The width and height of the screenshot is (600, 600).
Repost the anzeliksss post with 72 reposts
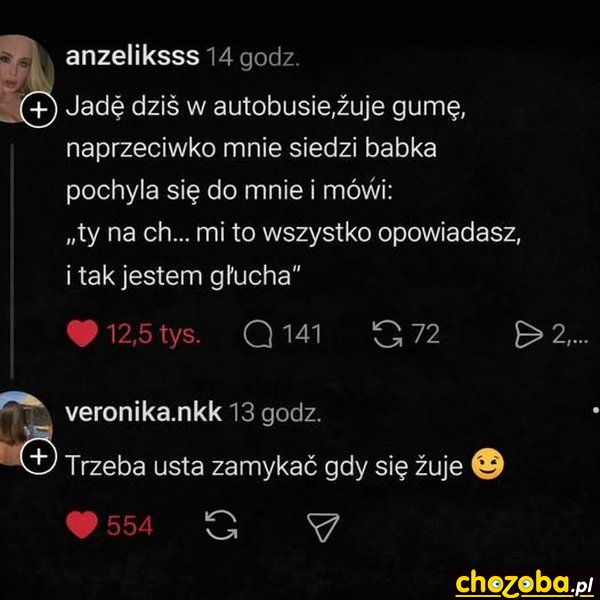click(388, 334)
